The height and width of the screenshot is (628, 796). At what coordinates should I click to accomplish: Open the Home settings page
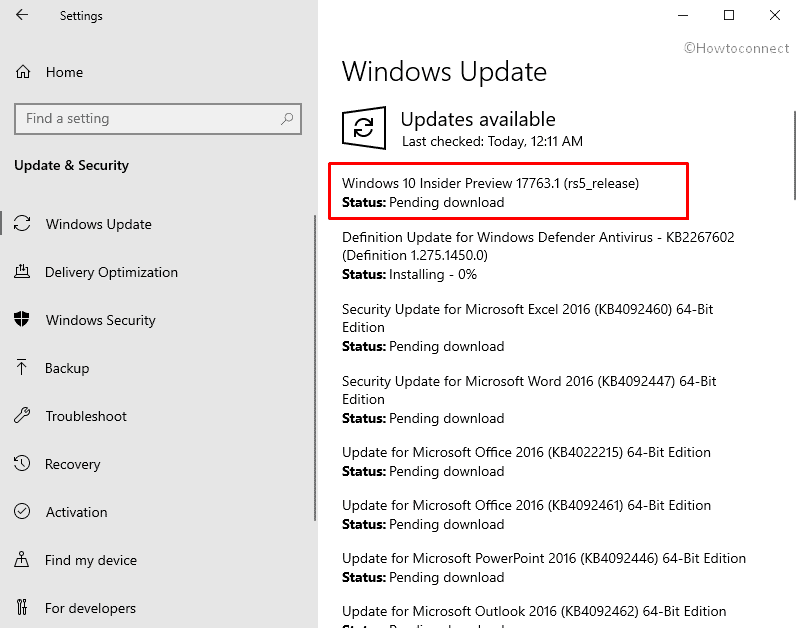[64, 72]
